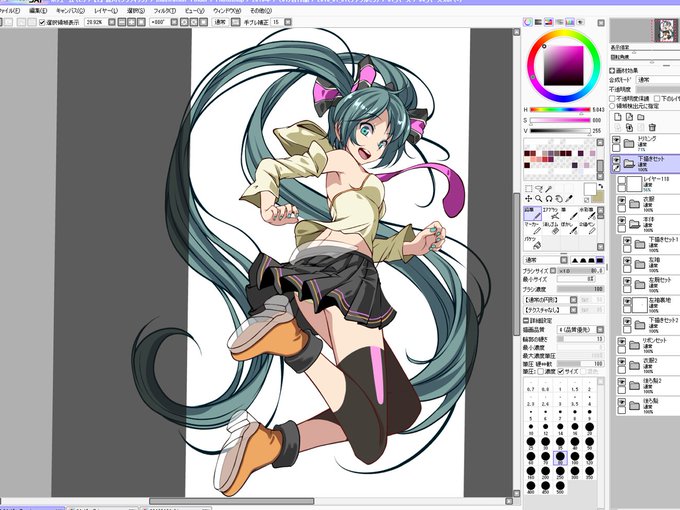The height and width of the screenshot is (510, 680).
Task: Create a new linework layer
Action: pyautogui.click(x=629, y=117)
